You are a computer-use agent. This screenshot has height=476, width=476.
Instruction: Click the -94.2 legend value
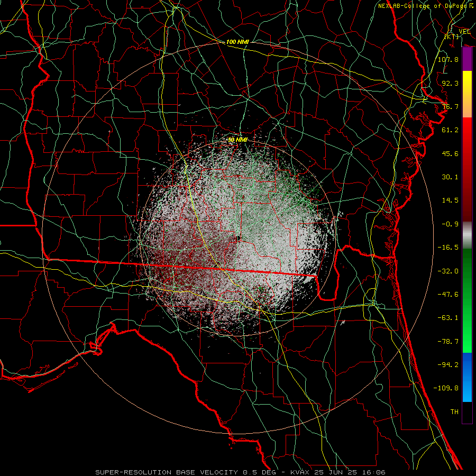448,365
